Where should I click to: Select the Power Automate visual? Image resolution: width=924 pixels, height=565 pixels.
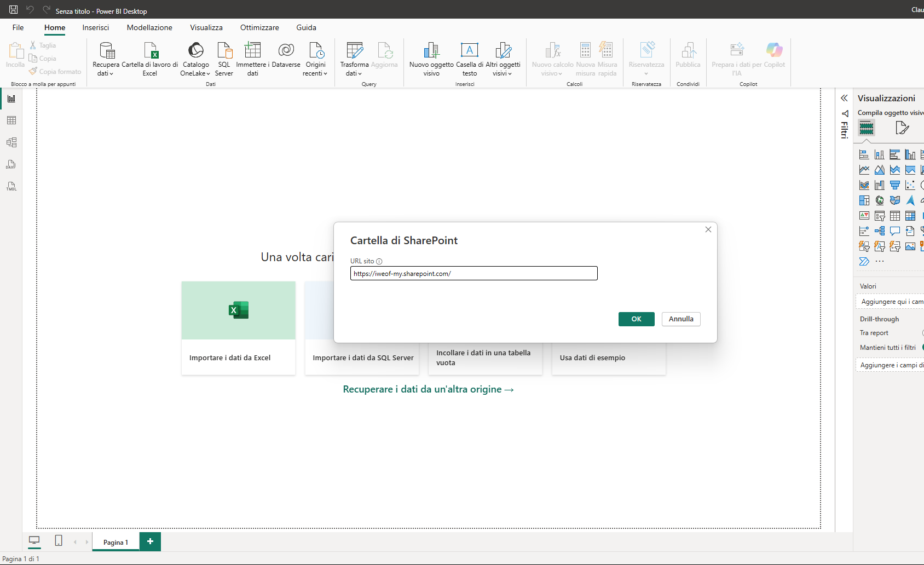[x=864, y=262]
